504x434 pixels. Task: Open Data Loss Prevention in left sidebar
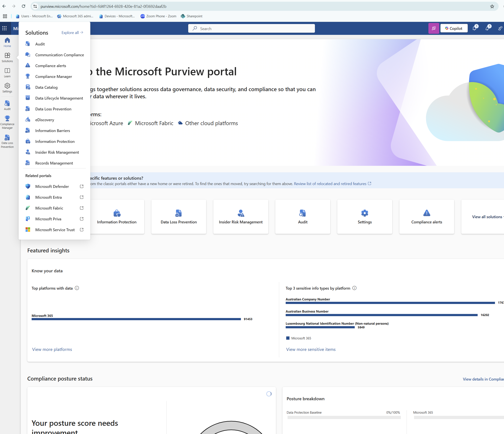coord(7,141)
